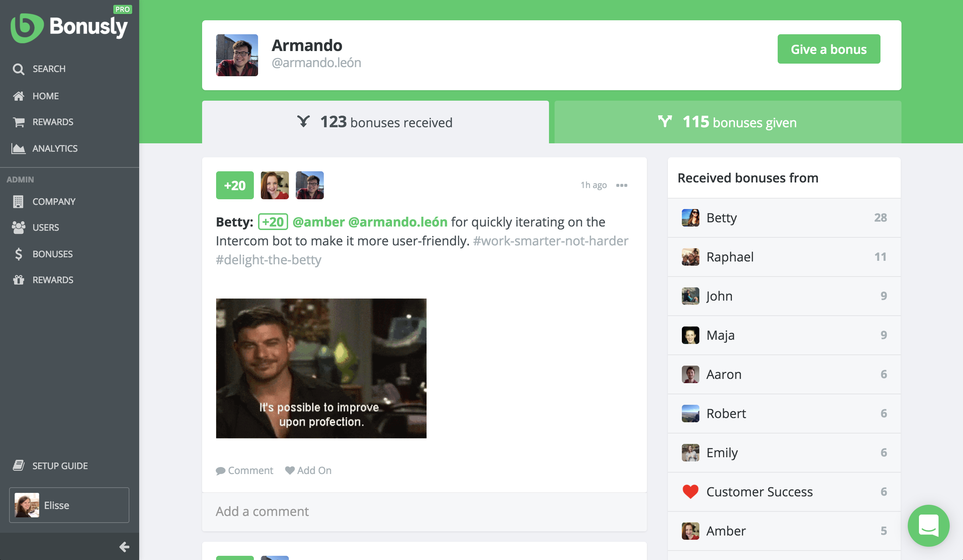Click Robert's avatar in received list
Screen dimensions: 963x560
690,413
